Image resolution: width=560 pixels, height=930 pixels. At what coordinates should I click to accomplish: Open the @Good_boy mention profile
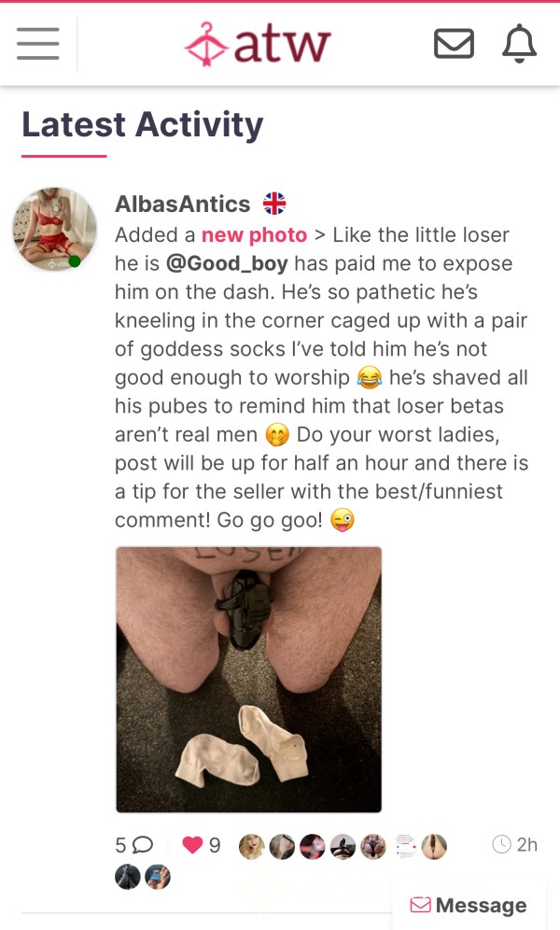click(x=227, y=263)
